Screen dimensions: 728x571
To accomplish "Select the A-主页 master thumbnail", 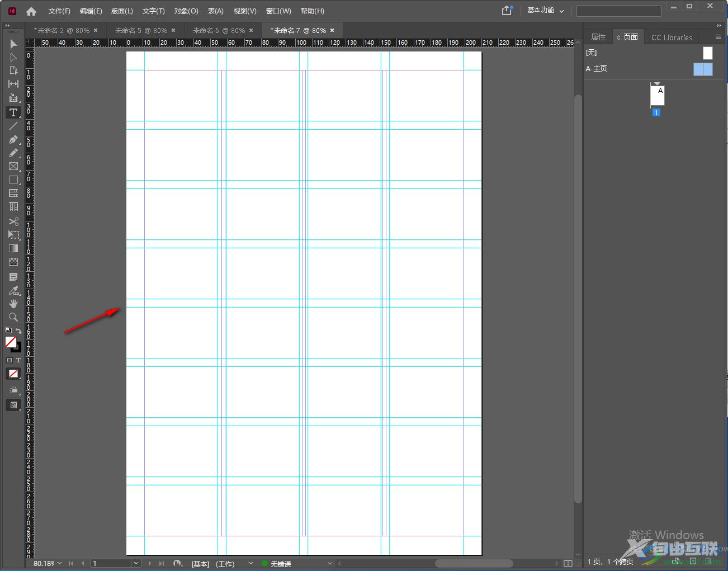I will tap(703, 69).
